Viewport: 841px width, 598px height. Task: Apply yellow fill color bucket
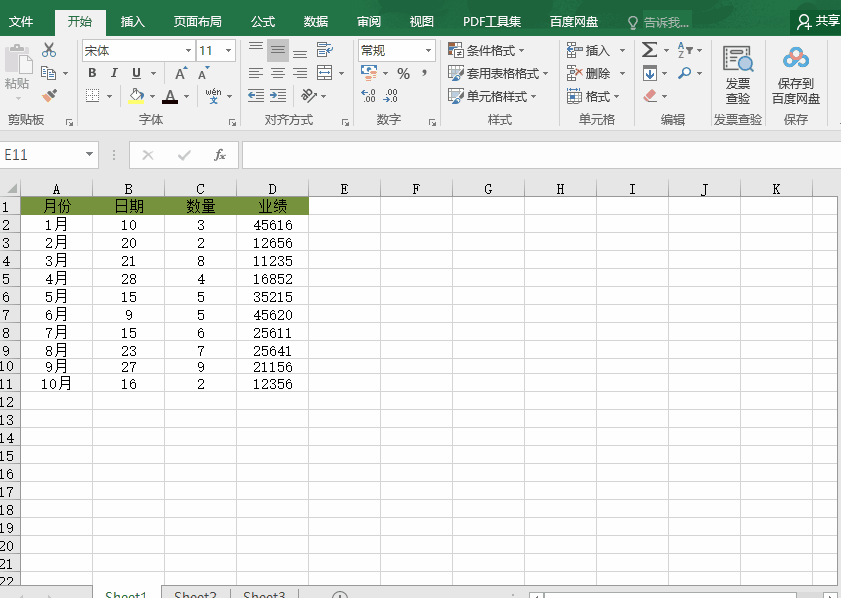(136, 96)
